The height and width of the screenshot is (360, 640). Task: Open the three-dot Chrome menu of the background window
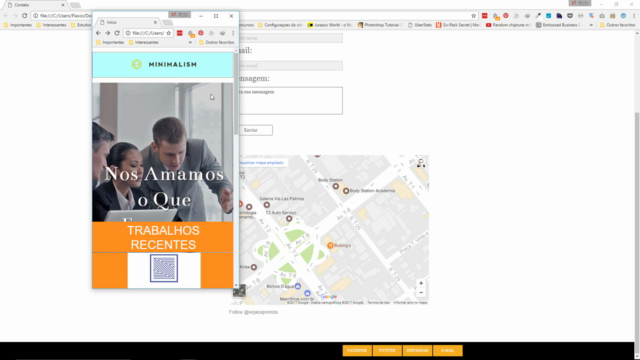(634, 16)
